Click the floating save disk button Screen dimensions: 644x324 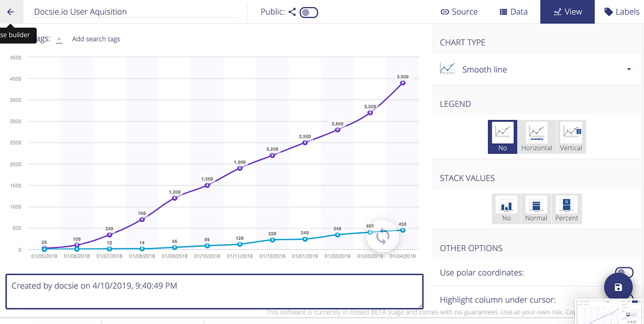618,287
